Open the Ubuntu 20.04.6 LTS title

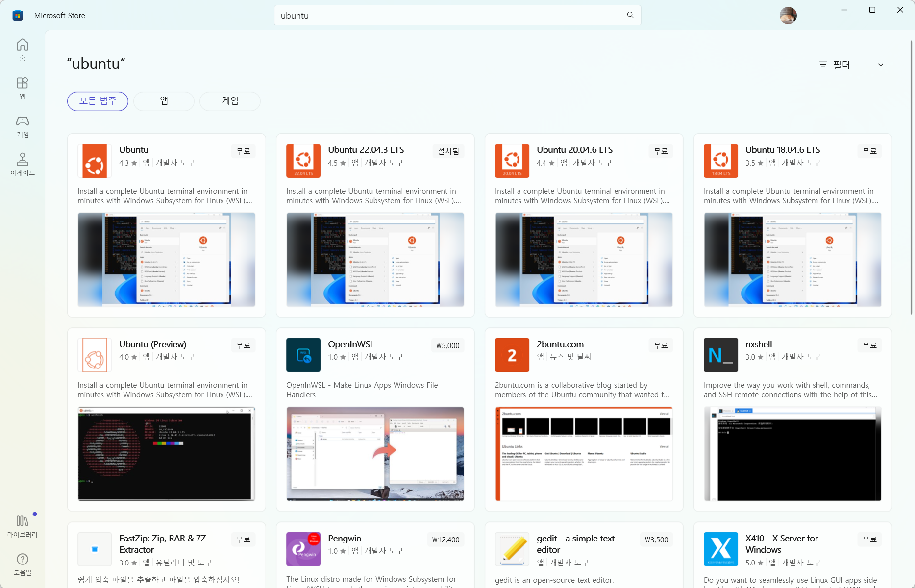(575, 150)
